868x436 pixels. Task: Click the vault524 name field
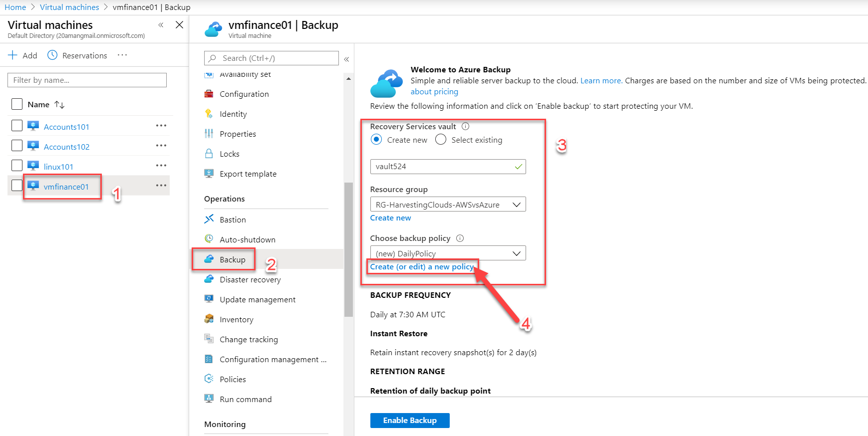448,167
